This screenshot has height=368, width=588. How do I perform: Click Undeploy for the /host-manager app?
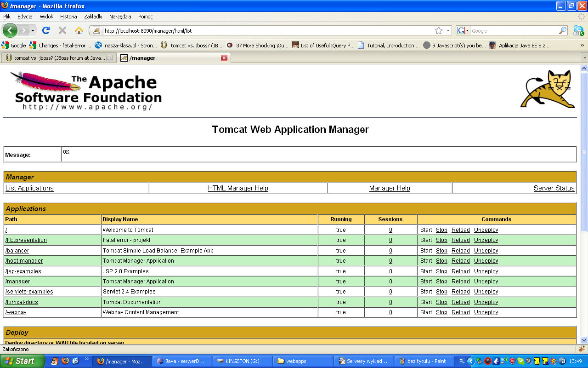pyautogui.click(x=486, y=261)
